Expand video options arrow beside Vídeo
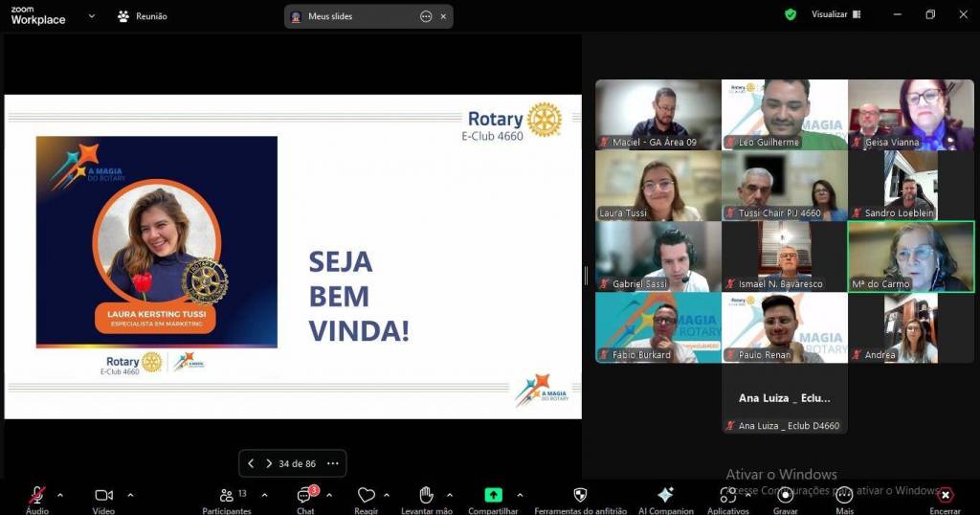Image resolution: width=980 pixels, height=515 pixels. pyautogui.click(x=130, y=495)
